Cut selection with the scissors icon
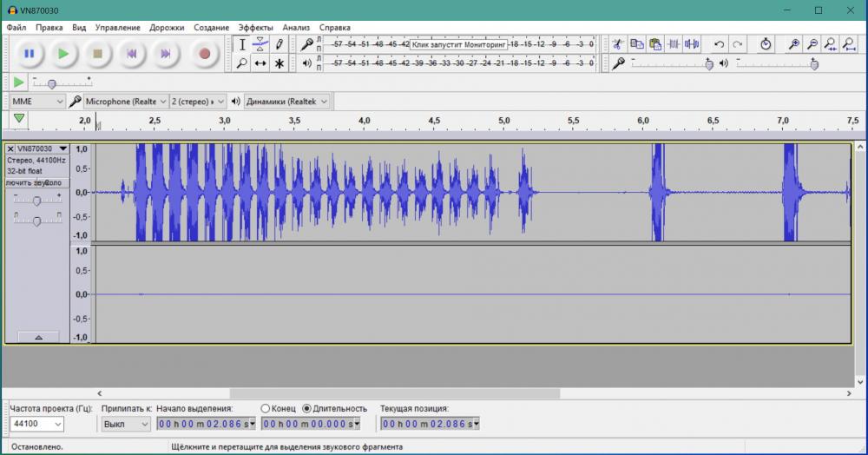Screen dimensions: 868x455 [618, 44]
